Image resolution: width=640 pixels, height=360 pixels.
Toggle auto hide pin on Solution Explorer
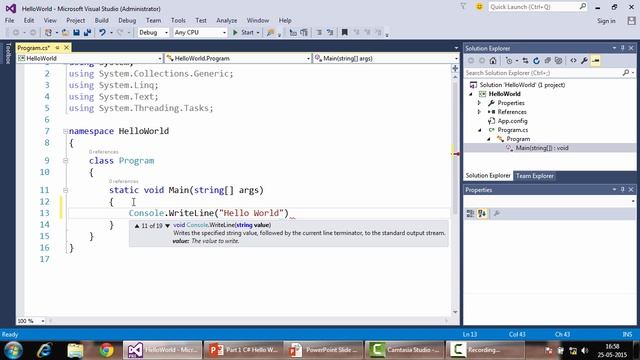point(622,48)
